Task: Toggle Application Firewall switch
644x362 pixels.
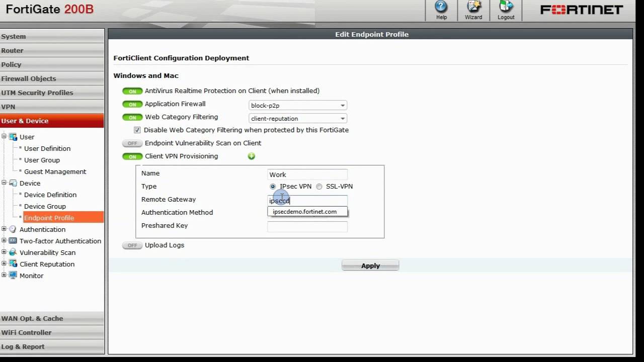Action: pyautogui.click(x=132, y=105)
